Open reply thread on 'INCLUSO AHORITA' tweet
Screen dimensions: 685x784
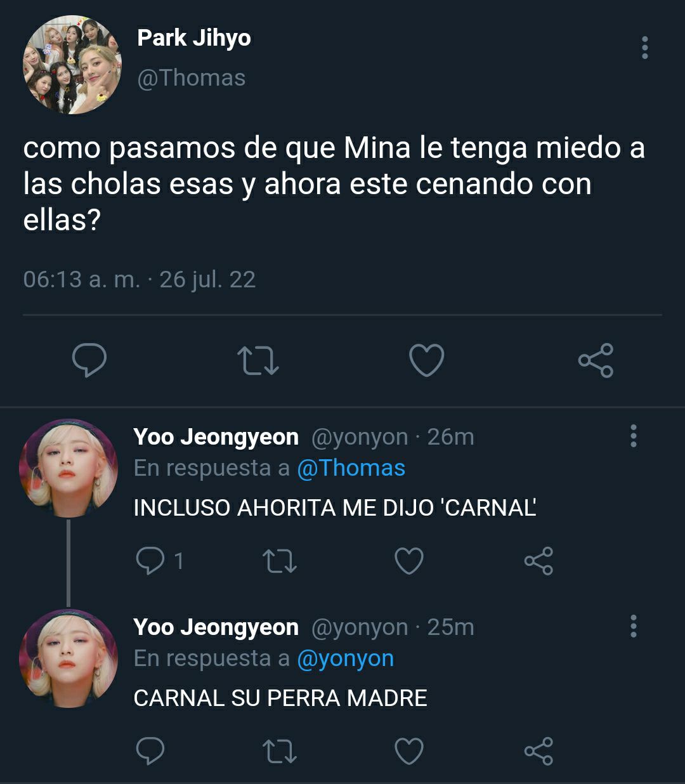tap(160, 561)
